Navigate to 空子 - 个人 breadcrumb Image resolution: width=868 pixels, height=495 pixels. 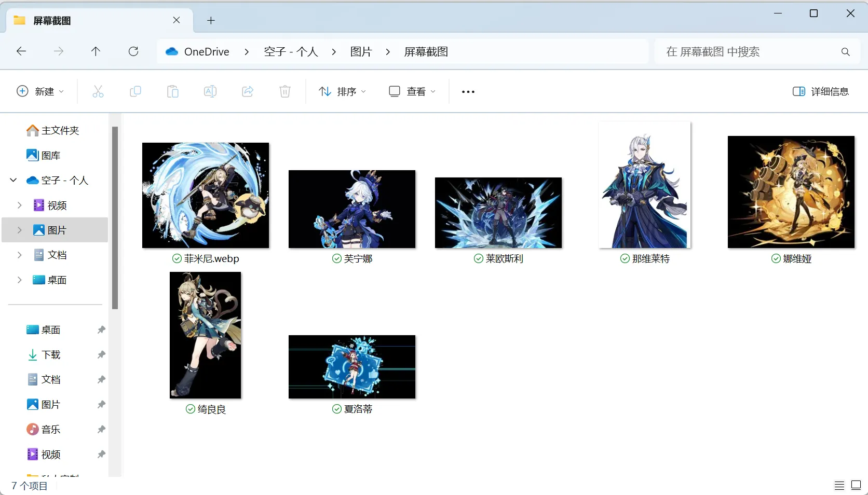291,52
